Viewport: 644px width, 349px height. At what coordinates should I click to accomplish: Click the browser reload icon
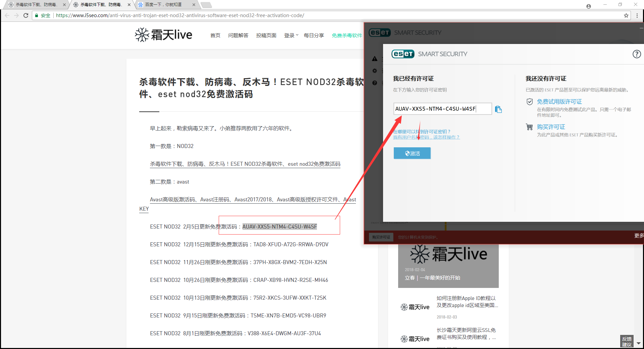(26, 15)
